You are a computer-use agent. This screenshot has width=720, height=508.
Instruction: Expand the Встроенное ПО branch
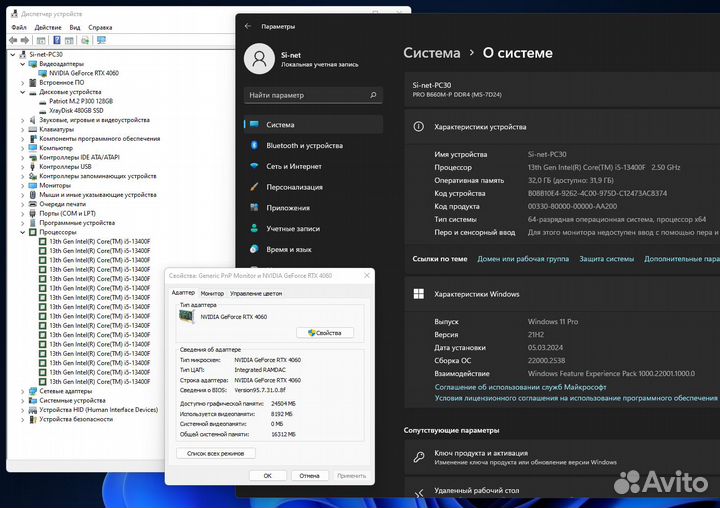pos(22,83)
